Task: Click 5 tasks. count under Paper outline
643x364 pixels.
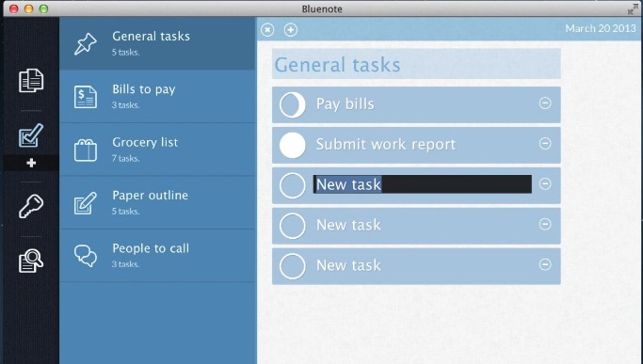Action: point(126,212)
